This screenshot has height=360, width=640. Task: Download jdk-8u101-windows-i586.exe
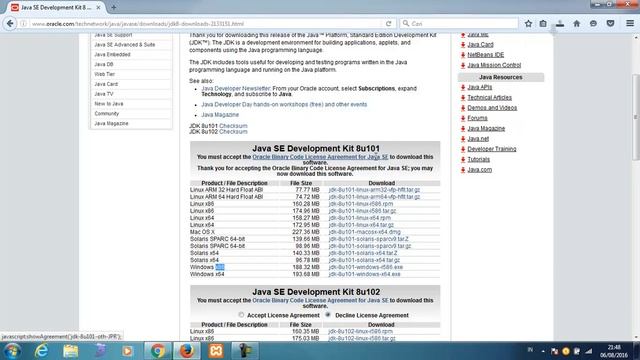(366, 267)
